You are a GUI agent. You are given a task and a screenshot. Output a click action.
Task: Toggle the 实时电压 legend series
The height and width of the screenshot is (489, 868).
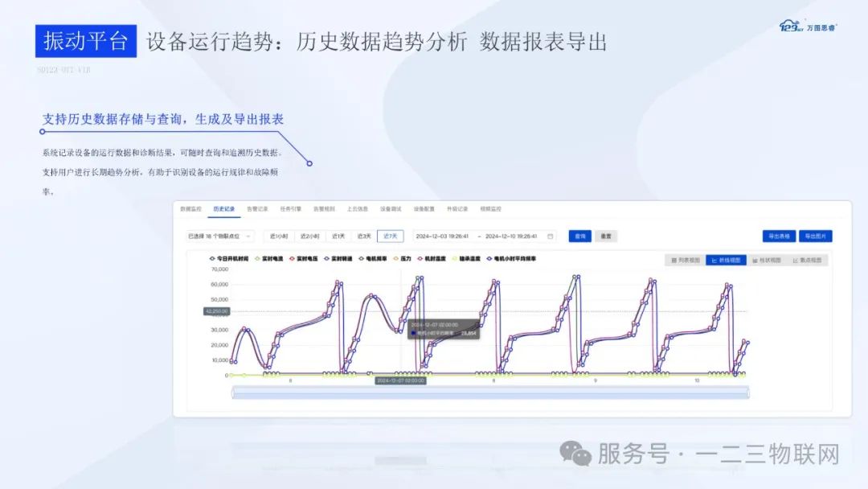point(303,259)
